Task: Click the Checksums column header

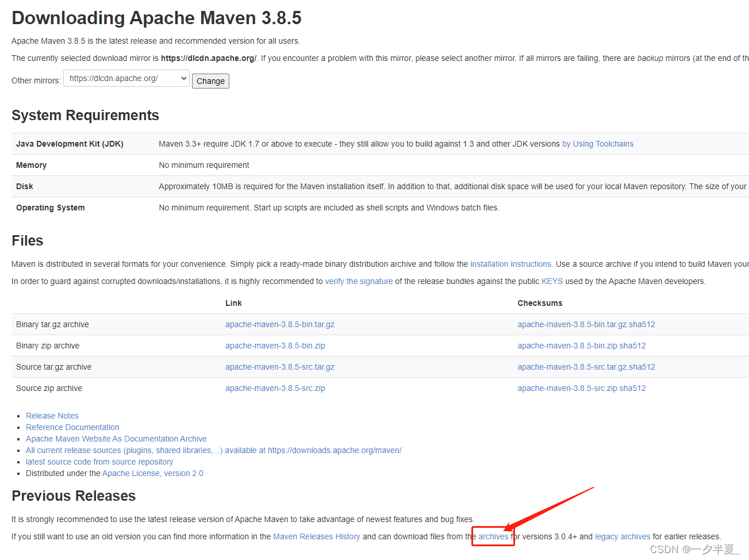Action: coord(540,303)
